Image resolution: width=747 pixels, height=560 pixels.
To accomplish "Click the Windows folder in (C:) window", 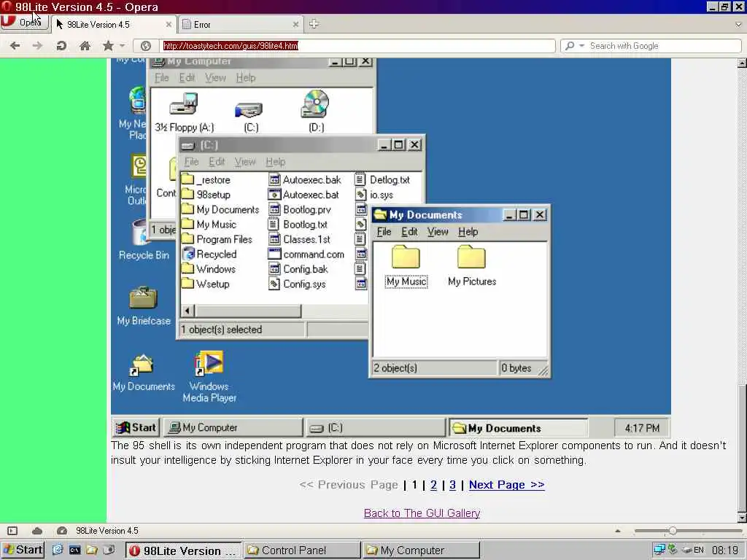I will pyautogui.click(x=209, y=269).
